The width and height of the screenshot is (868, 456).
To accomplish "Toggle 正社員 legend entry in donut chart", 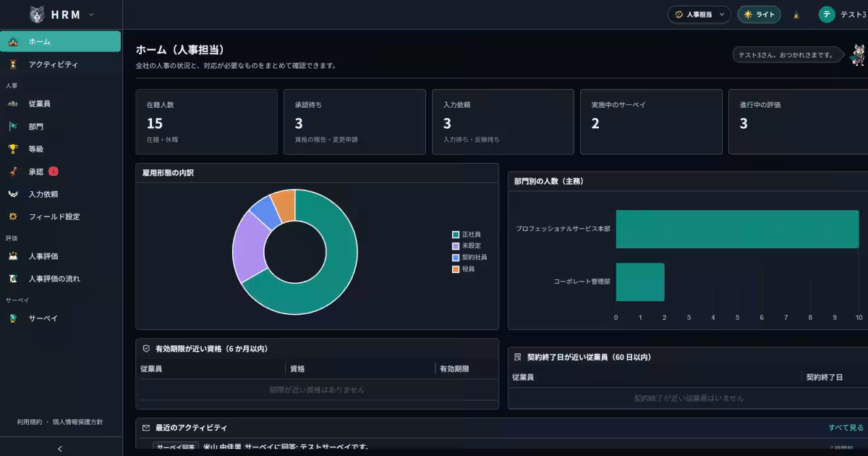I will 467,235.
